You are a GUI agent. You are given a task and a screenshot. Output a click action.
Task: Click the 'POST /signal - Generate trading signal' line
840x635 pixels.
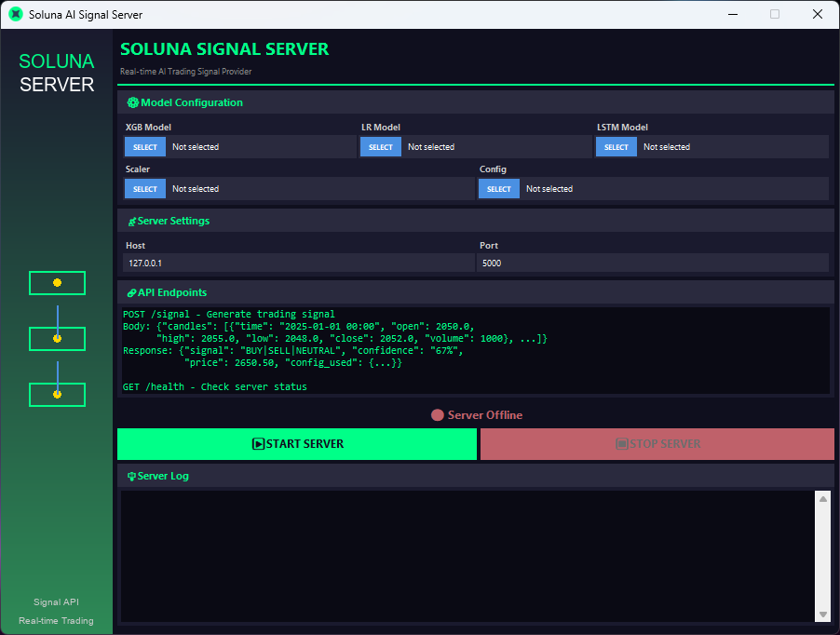[x=229, y=315]
